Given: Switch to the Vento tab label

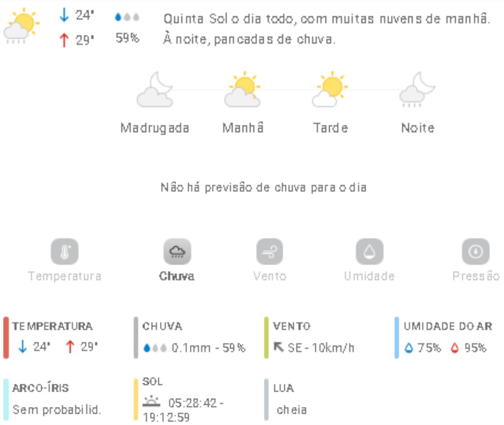Looking at the screenshot, I should pos(269,276).
